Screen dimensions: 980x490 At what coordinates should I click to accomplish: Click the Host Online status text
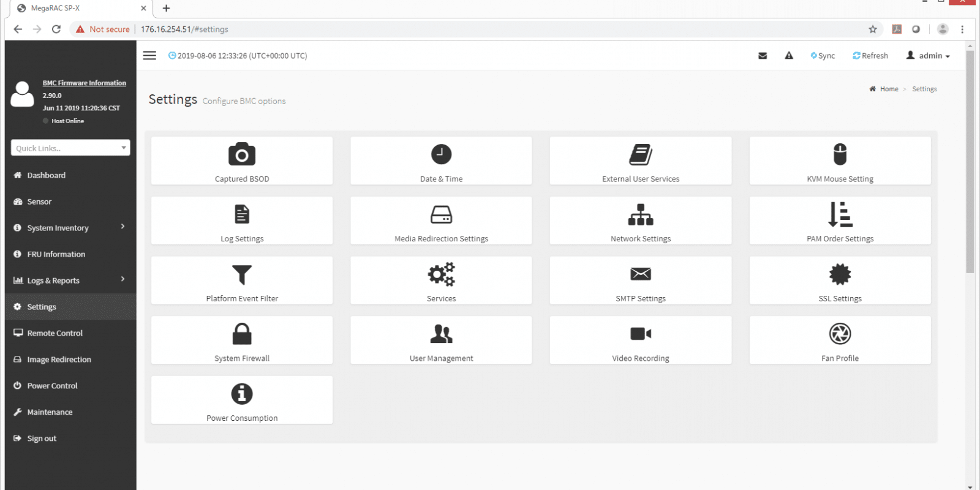click(67, 121)
